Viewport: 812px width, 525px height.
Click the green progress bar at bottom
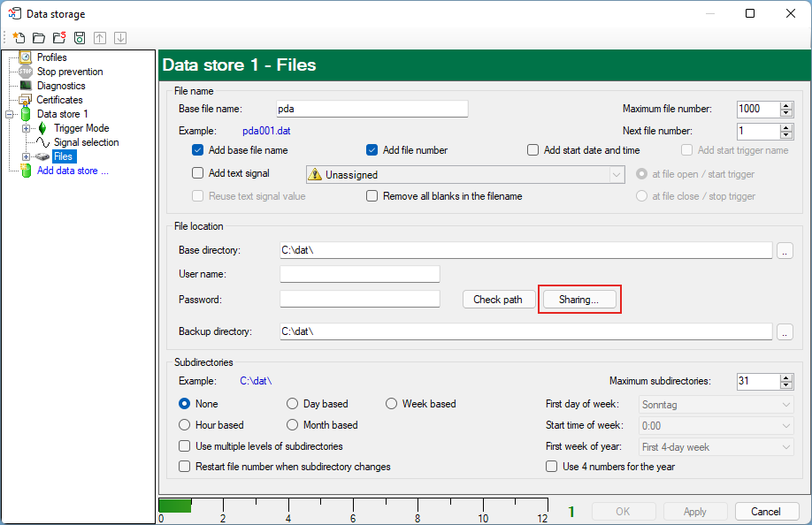(175, 506)
